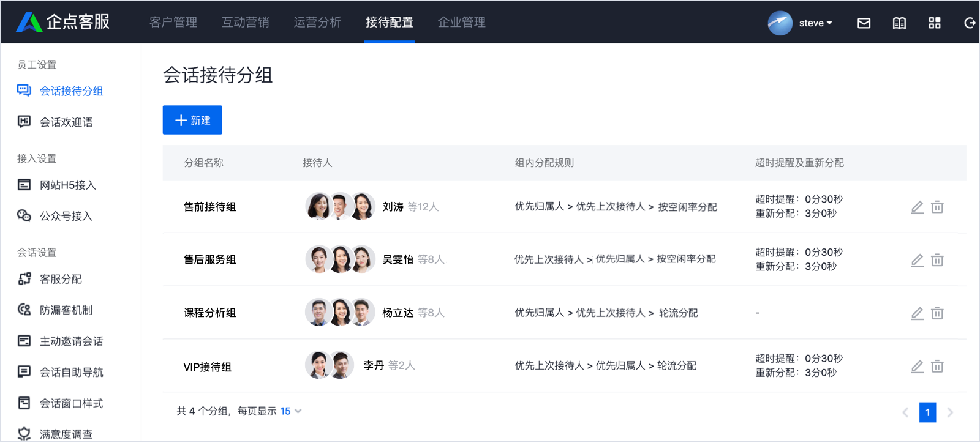Click the 刘涛 等12人 receptionist text
980x443 pixels.
pyautogui.click(x=410, y=207)
